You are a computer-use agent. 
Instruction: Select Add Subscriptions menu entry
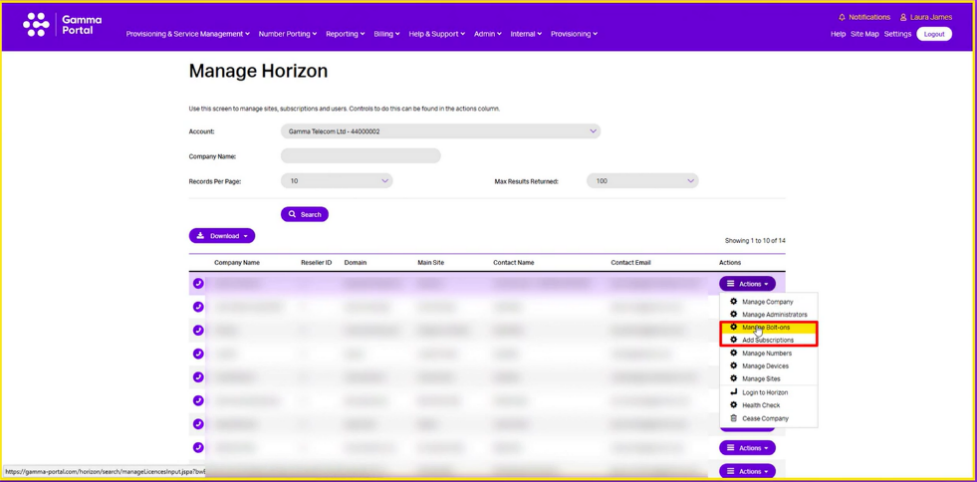click(768, 340)
